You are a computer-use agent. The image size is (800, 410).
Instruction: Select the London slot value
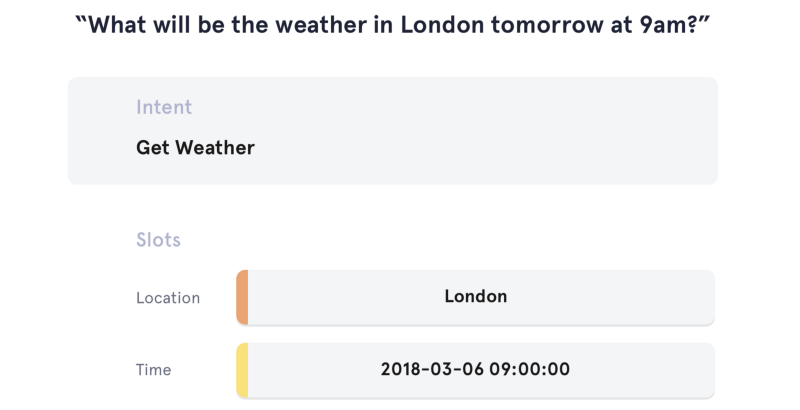476,296
